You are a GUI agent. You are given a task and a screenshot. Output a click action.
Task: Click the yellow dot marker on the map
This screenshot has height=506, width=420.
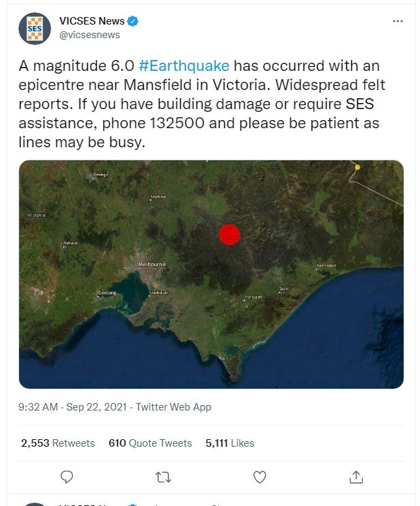tap(357, 166)
